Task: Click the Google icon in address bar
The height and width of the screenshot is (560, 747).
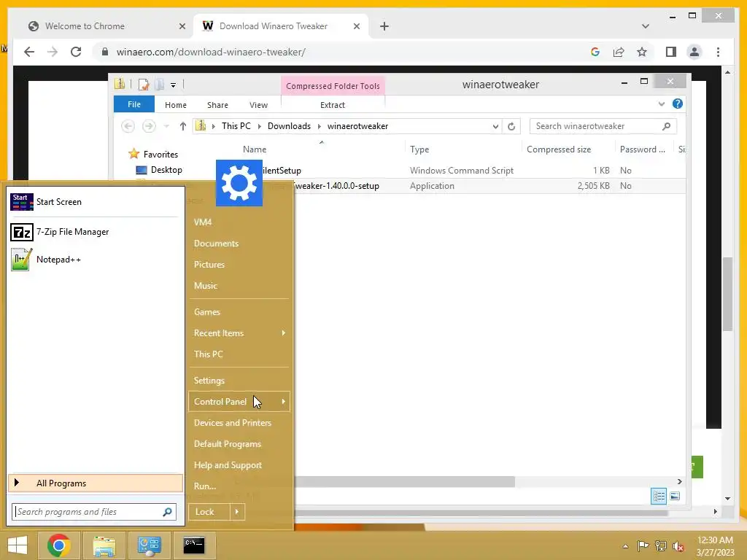Action: coord(595,52)
